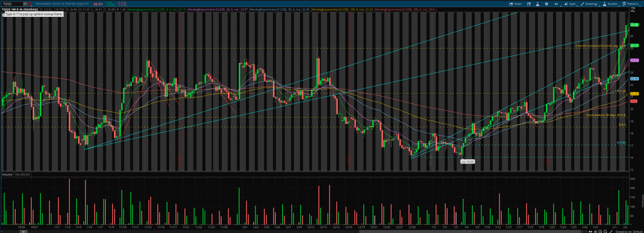Viewport: 644px width, 233px height.
Task: Click the red 20.6 price axis bubble
Action: coord(634,101)
